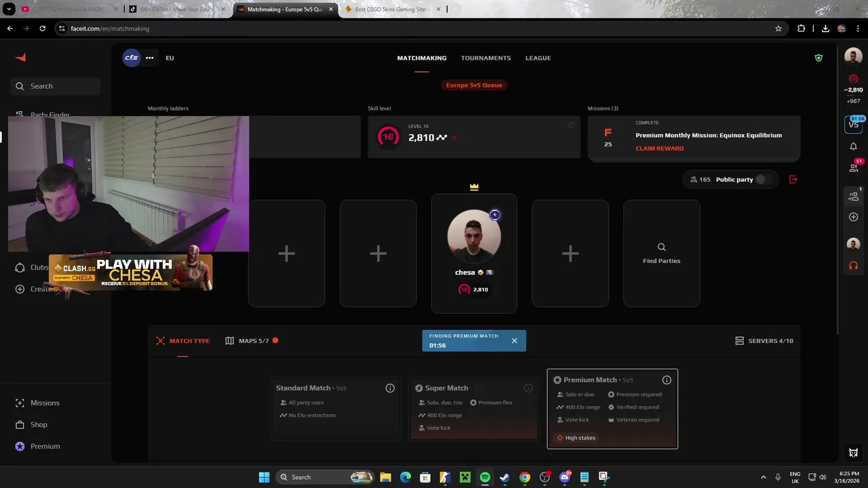Open the notifications bell
868x488 pixels.
[853, 146]
